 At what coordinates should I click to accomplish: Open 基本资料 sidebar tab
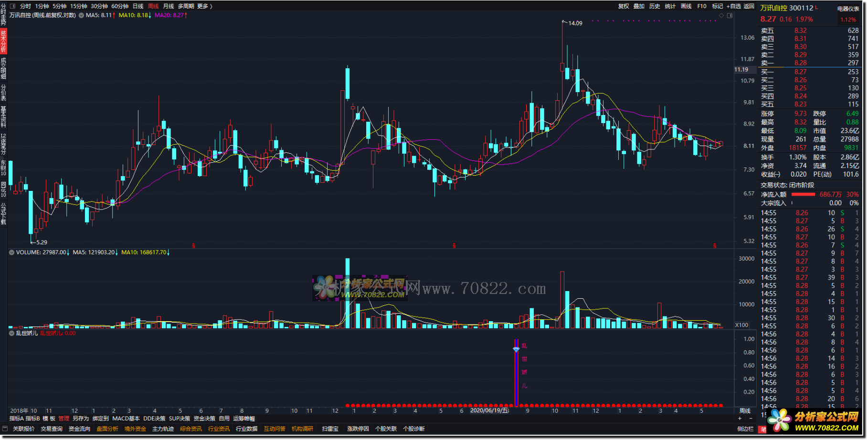pos(3,116)
